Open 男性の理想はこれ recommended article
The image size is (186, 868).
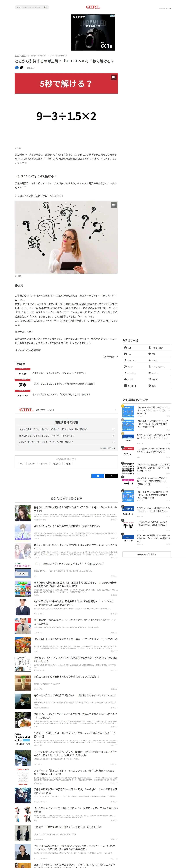(66, 532)
